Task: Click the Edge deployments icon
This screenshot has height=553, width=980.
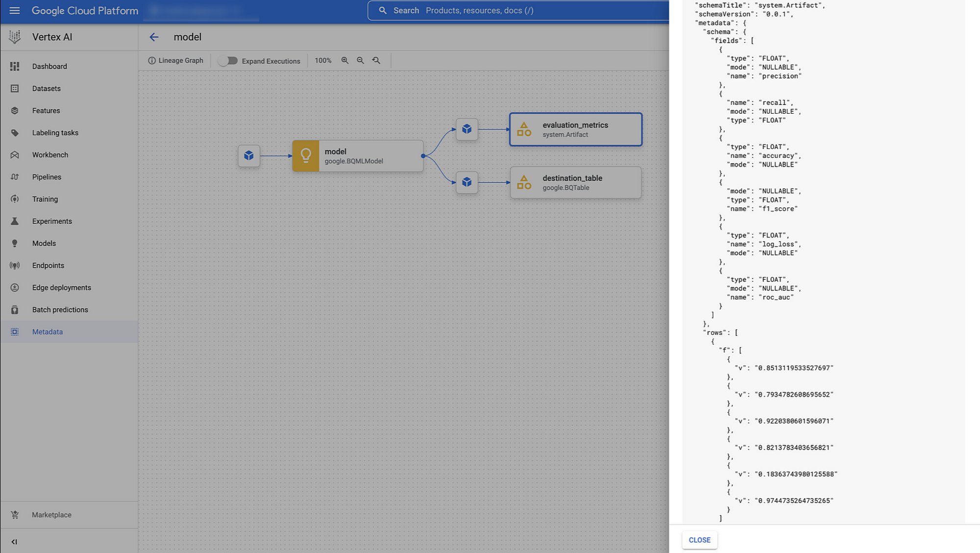Action: coord(15,287)
